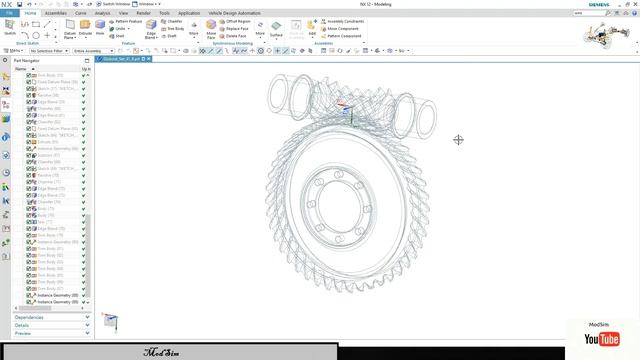Switch to the Assemblies ribbon tab
This screenshot has width=640, height=360.
[56, 13]
